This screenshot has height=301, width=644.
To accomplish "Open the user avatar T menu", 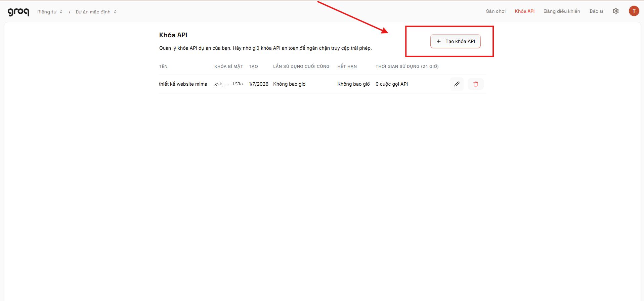I will tap(634, 11).
